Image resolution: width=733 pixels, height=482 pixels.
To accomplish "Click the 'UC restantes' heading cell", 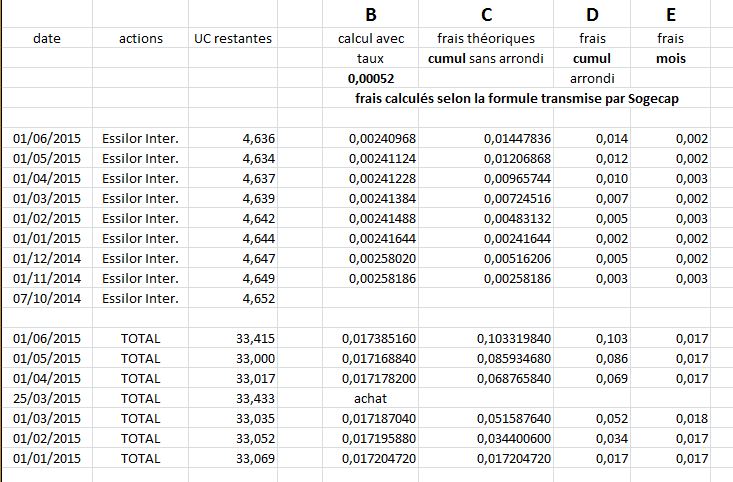I will 233,38.
